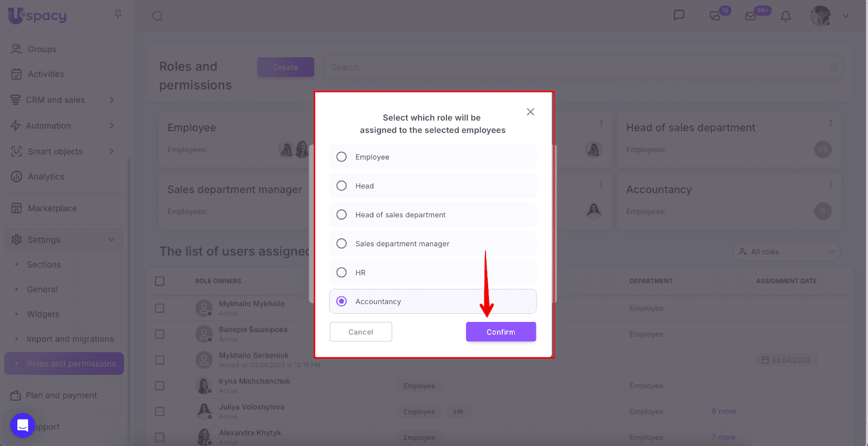Open the mail icon with 99+ badge
The image size is (868, 446).
pyautogui.click(x=751, y=16)
